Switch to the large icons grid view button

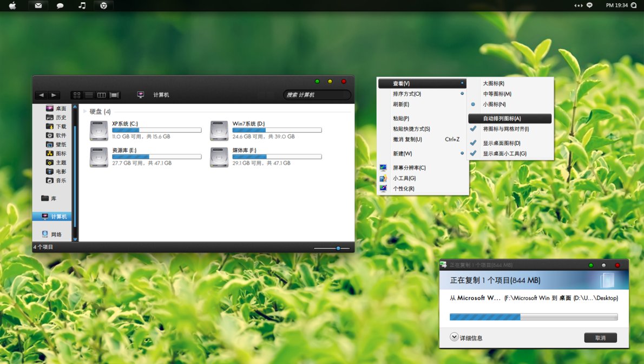point(77,95)
